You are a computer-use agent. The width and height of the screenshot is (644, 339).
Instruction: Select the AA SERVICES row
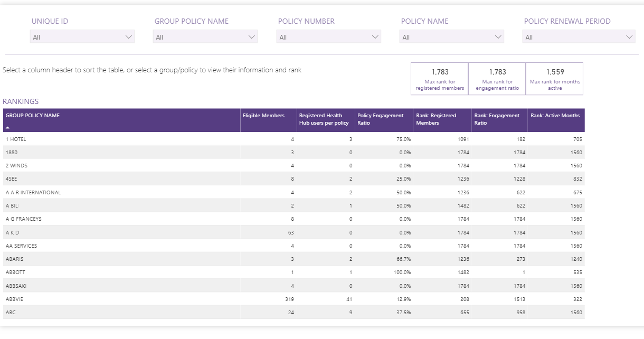[293, 246]
